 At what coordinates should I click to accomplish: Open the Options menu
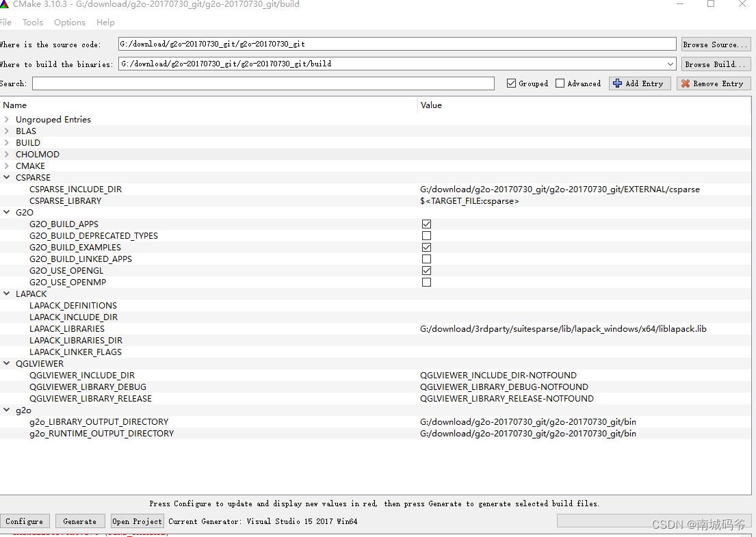tap(69, 22)
